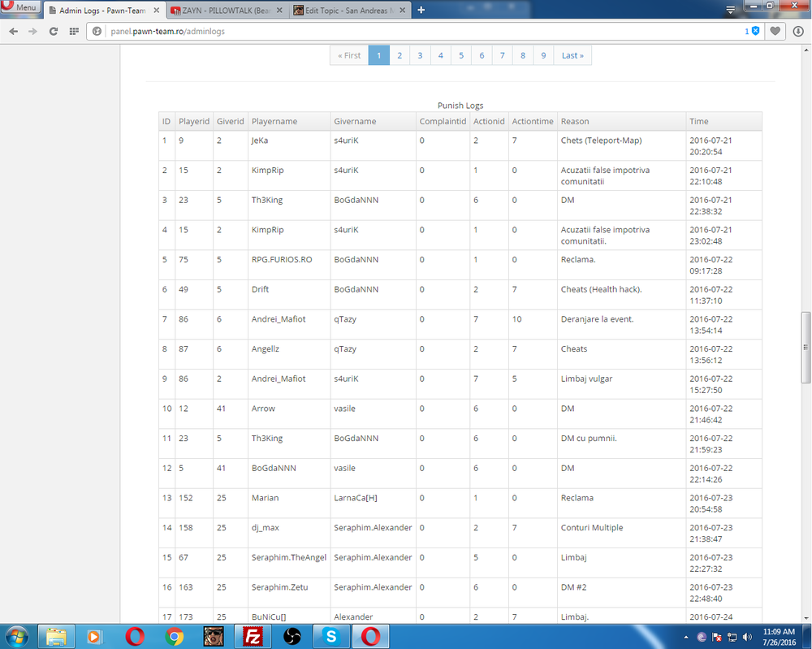Select pagination page 6

pos(482,55)
